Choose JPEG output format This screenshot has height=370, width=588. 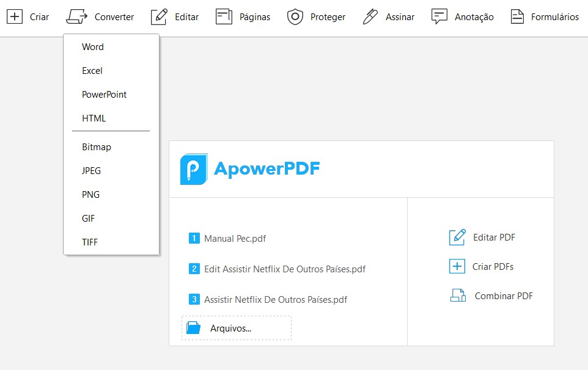[x=90, y=170]
